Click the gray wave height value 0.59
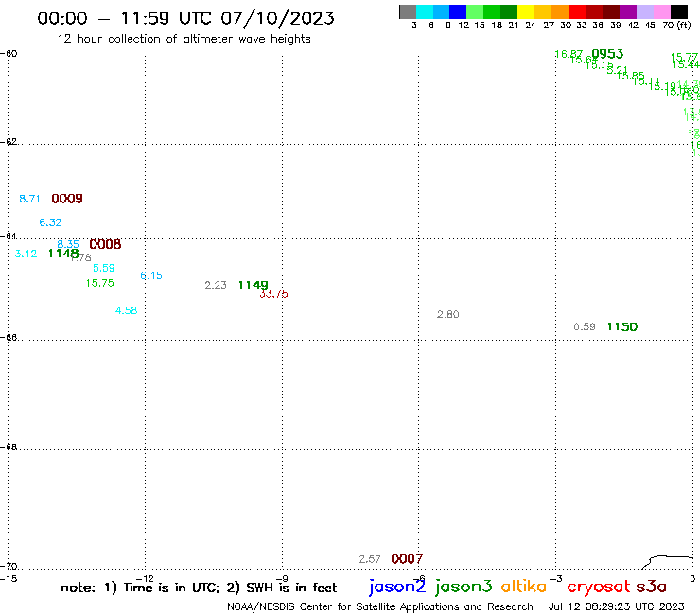Viewport: 700px width, 615px height. click(x=585, y=327)
